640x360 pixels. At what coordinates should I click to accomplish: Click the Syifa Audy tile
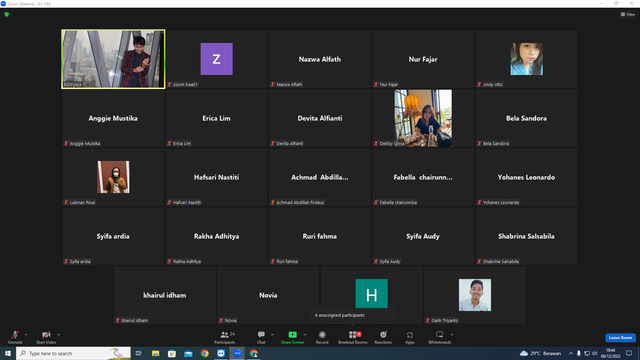pos(423,236)
